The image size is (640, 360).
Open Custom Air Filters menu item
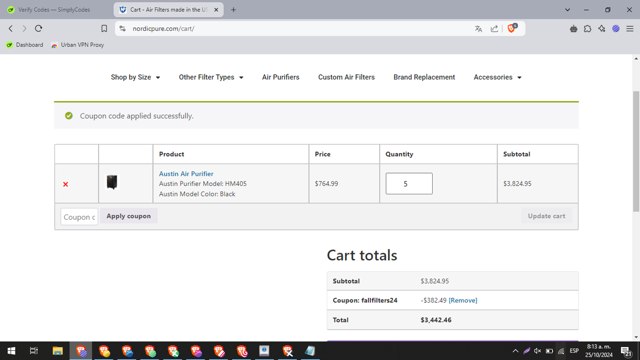(x=346, y=77)
